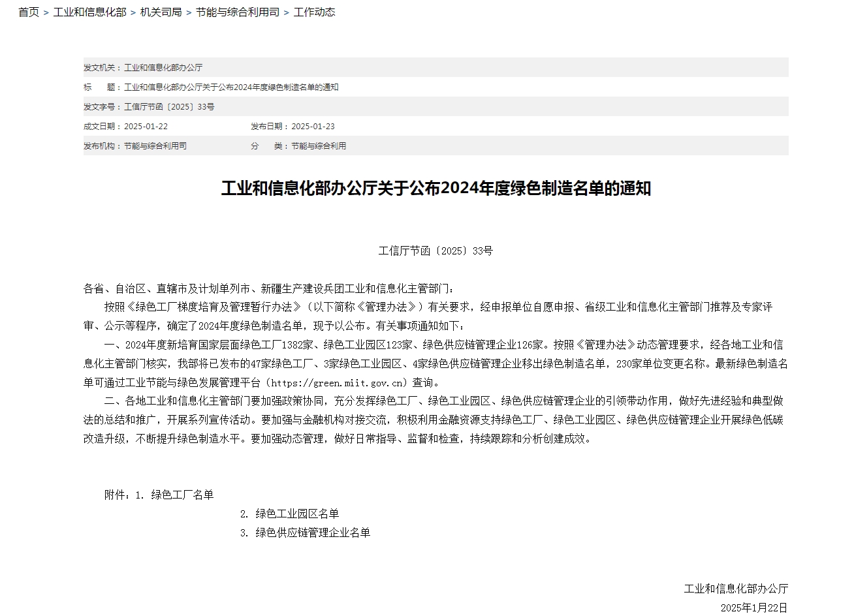Click the centered document number below the title

click(x=435, y=251)
